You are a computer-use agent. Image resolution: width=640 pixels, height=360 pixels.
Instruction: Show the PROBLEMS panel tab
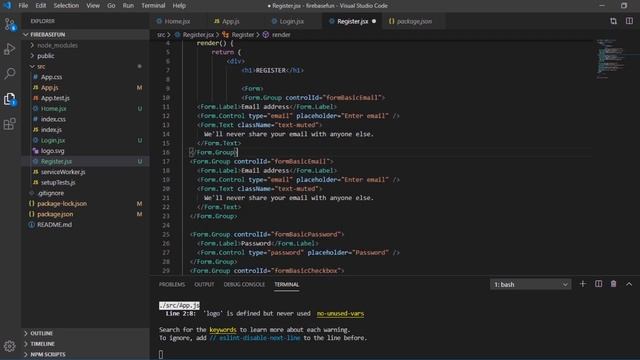(172, 284)
